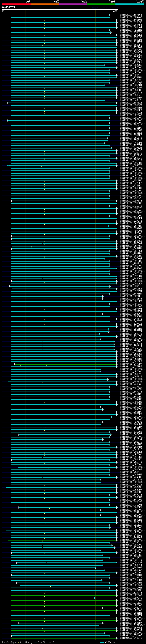The width and height of the screenshot is (146, 644).
Task: Select hit label UniRef100_A8P136
Action: click(x=131, y=382)
